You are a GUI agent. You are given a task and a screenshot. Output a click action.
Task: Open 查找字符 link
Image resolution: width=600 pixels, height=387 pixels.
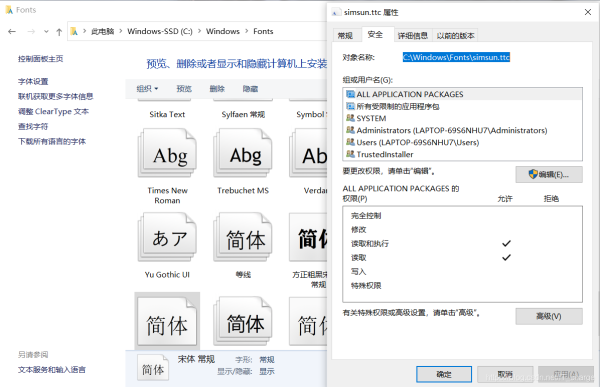tap(33, 127)
